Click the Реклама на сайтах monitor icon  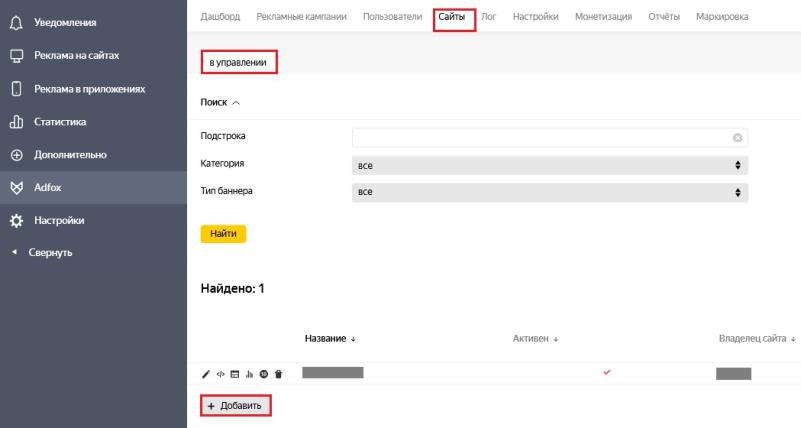tap(16, 56)
